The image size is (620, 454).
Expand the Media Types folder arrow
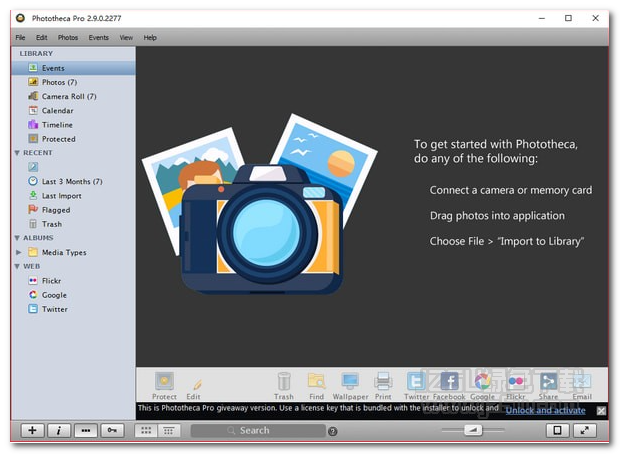point(18,252)
